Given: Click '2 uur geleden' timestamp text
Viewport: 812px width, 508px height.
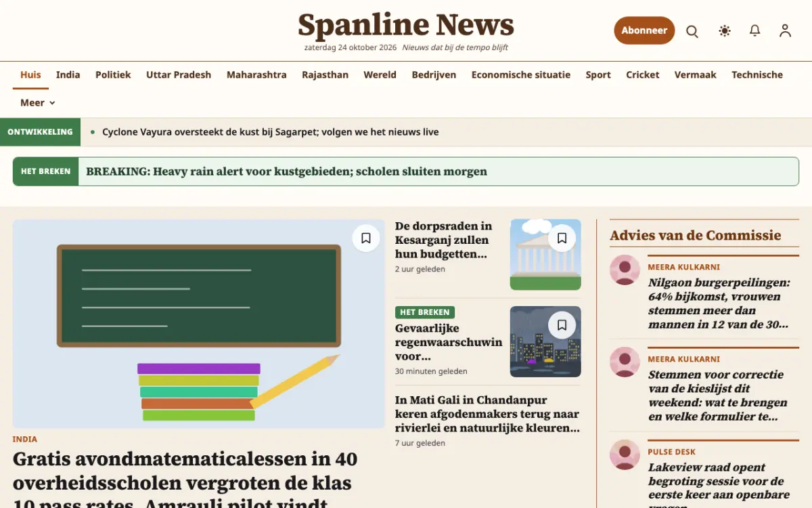Looking at the screenshot, I should tap(420, 270).
